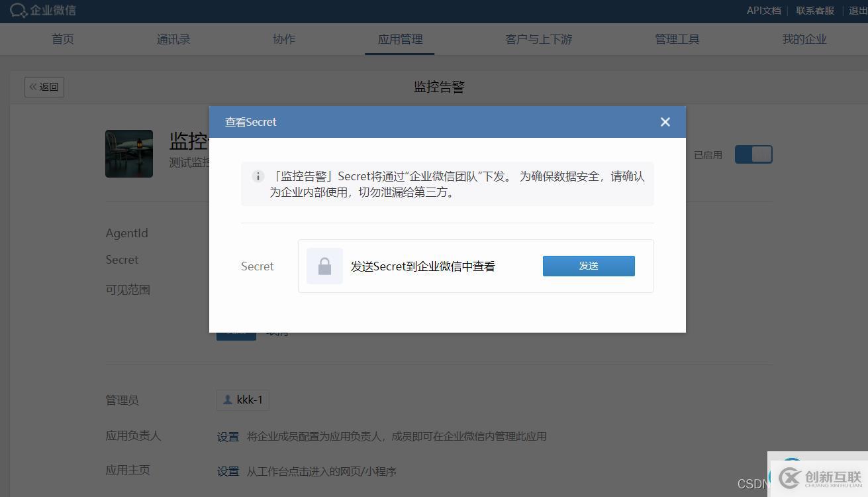The image size is (868, 497).
Task: Open the 我的企业 tab
Action: (804, 39)
